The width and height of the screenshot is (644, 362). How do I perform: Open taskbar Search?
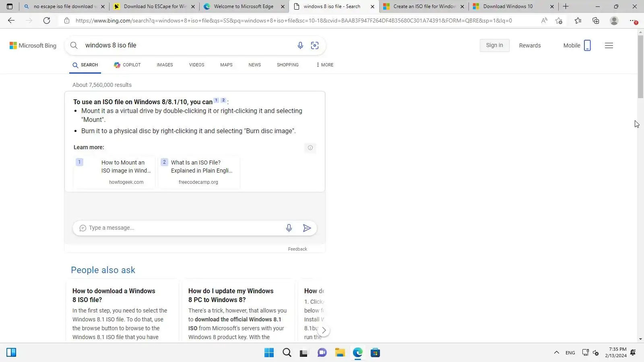pos(287,353)
